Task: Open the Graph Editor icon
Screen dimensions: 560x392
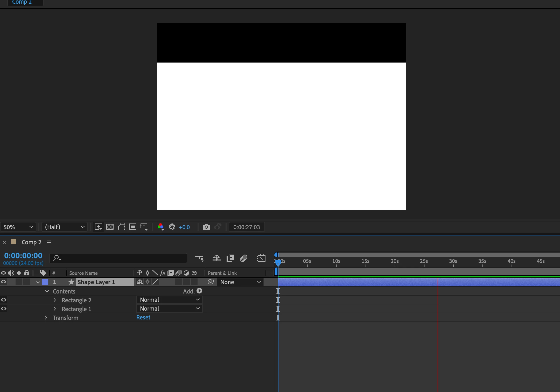Action: pyautogui.click(x=261, y=258)
